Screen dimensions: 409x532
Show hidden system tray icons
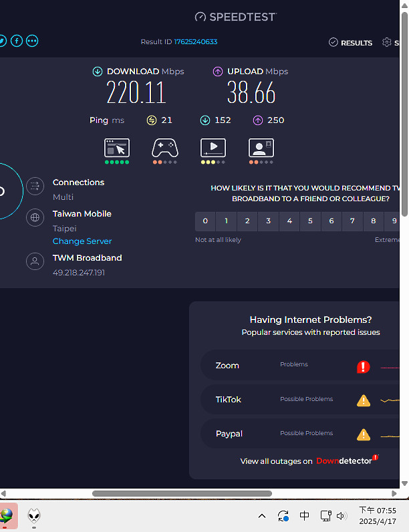262,516
